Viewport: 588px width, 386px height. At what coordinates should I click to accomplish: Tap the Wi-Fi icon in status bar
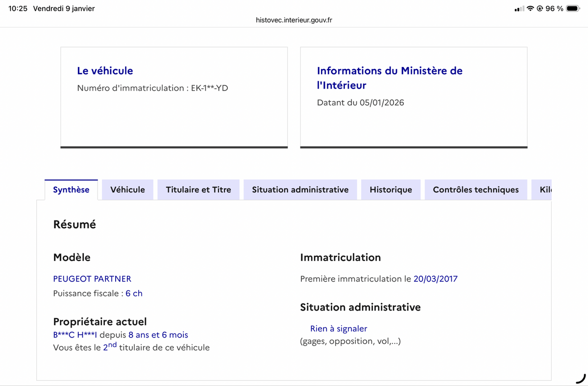(x=530, y=9)
